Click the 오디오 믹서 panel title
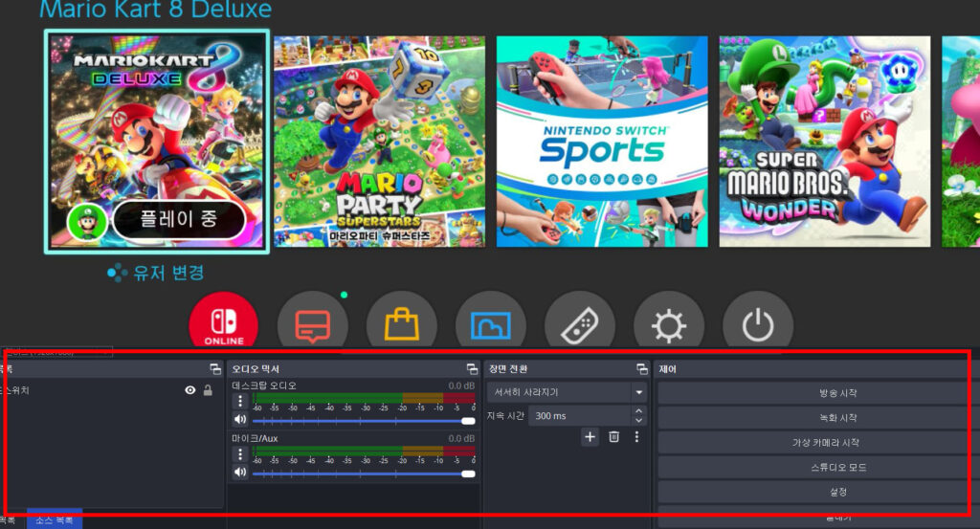 pyautogui.click(x=256, y=369)
